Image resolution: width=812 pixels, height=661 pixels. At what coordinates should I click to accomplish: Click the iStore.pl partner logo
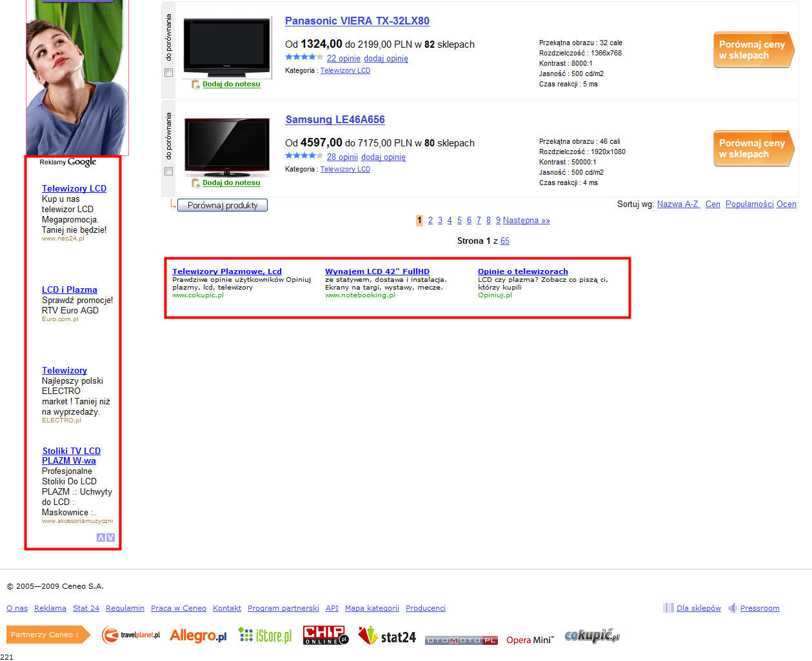[265, 636]
